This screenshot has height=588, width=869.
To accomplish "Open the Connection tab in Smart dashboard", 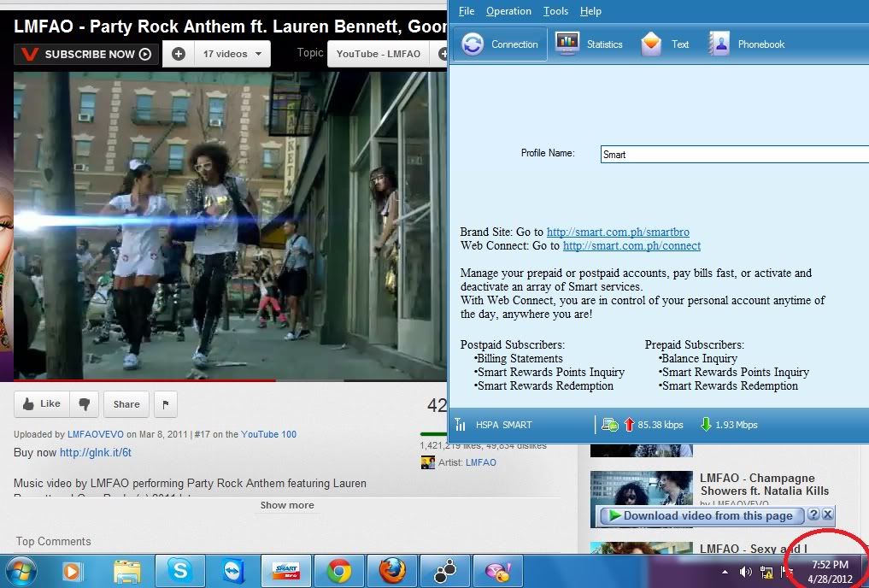I will (x=501, y=44).
